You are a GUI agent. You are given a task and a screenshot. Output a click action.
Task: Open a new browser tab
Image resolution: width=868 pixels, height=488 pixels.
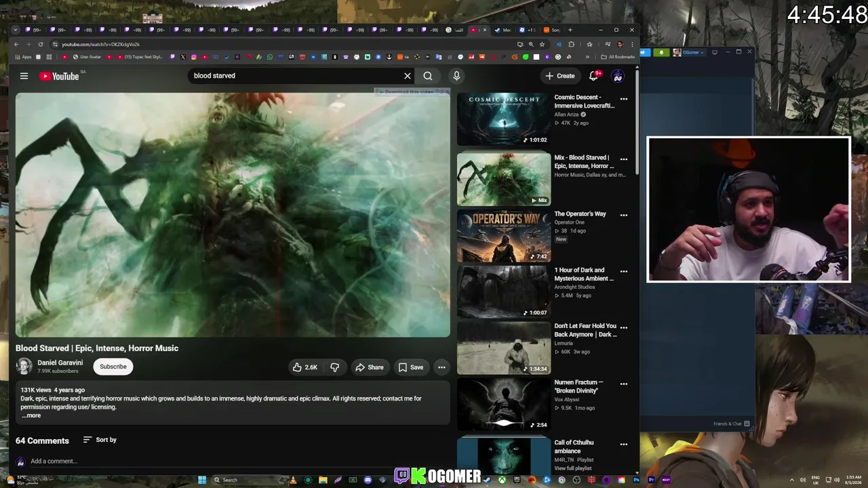click(570, 30)
